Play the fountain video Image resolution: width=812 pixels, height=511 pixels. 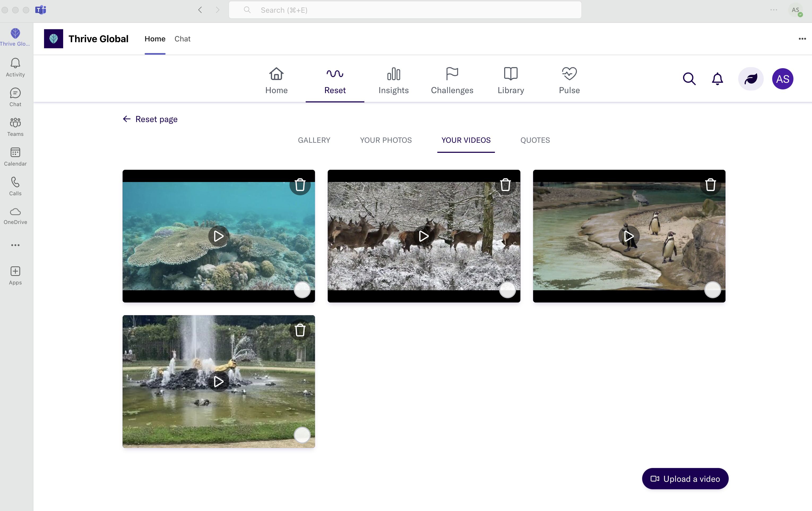coord(218,381)
